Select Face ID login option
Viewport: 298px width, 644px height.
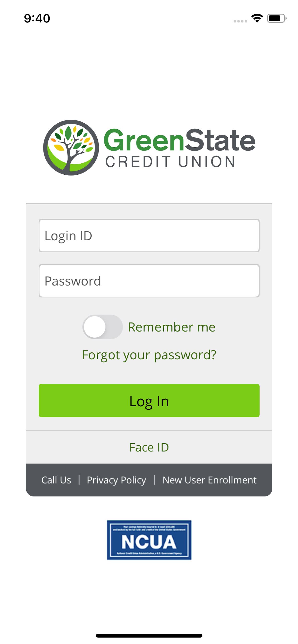(149, 447)
